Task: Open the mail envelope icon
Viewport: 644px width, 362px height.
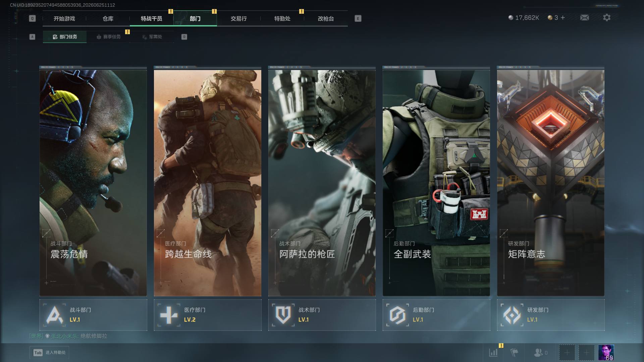Action: pos(584,17)
